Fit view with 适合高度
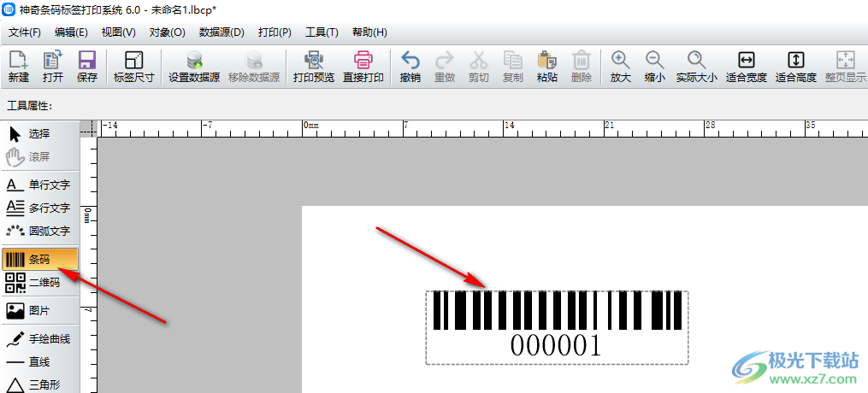The height and width of the screenshot is (393, 868). [796, 67]
